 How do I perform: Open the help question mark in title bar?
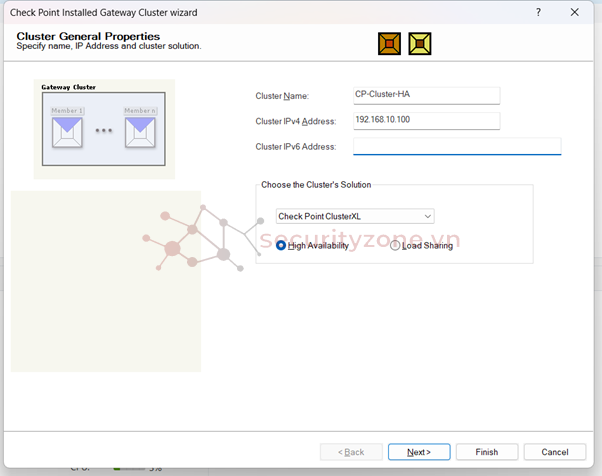click(538, 12)
